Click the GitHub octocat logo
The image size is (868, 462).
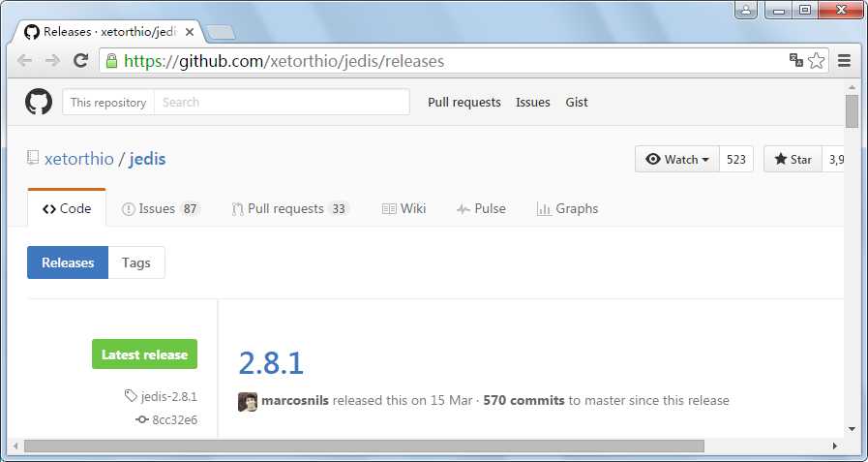tap(39, 102)
